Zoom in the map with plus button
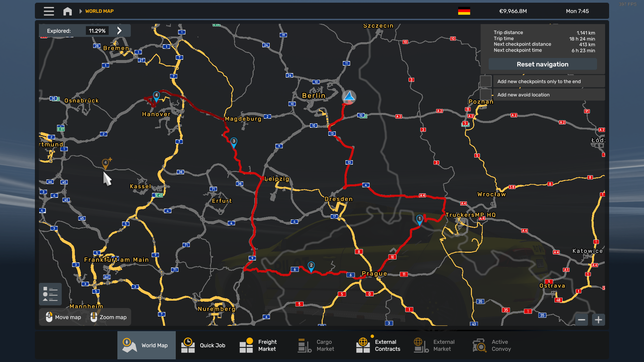This screenshot has height=362, width=644. pyautogui.click(x=598, y=320)
